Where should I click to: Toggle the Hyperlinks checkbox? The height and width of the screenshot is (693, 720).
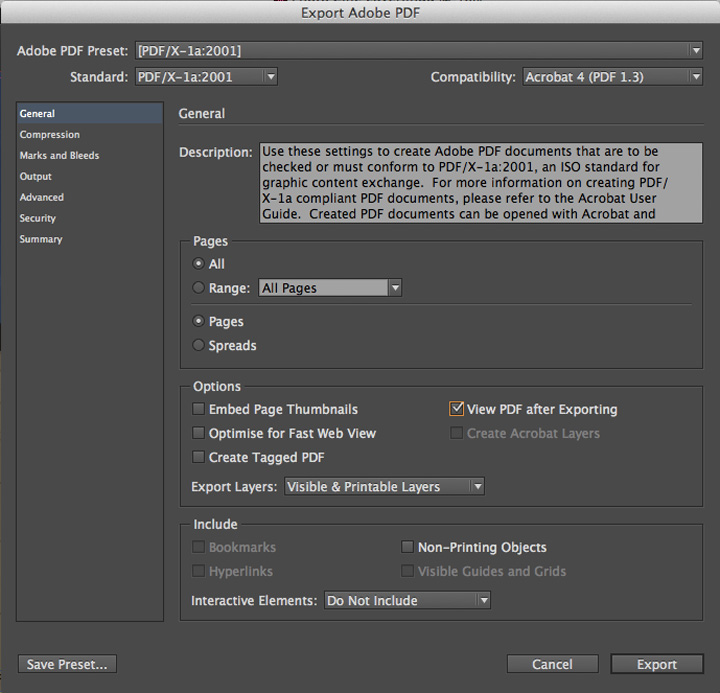click(x=198, y=571)
